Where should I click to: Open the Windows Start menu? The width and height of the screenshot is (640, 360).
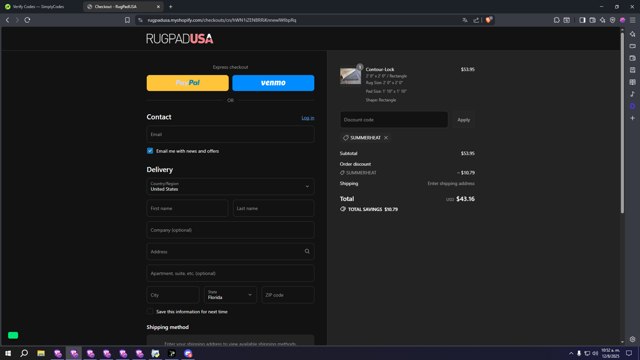click(x=8, y=353)
